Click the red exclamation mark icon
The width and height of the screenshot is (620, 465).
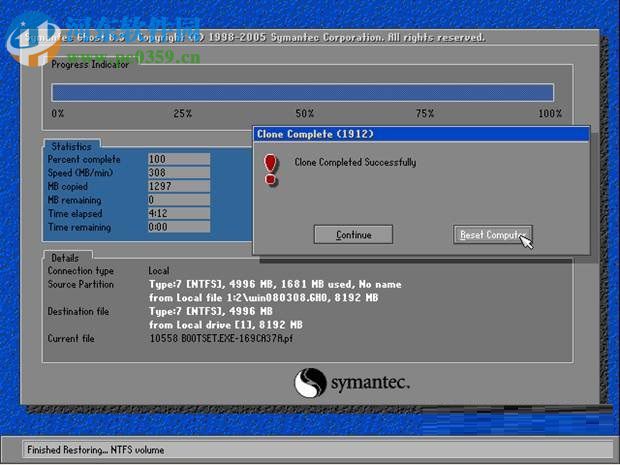[x=270, y=169]
